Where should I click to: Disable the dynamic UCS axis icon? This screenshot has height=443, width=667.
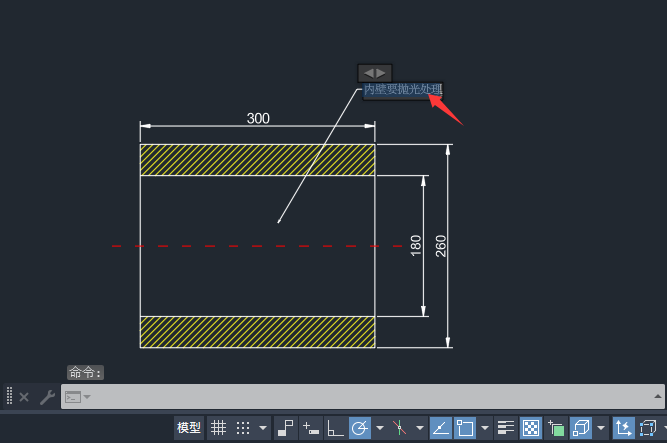[x=624, y=428]
